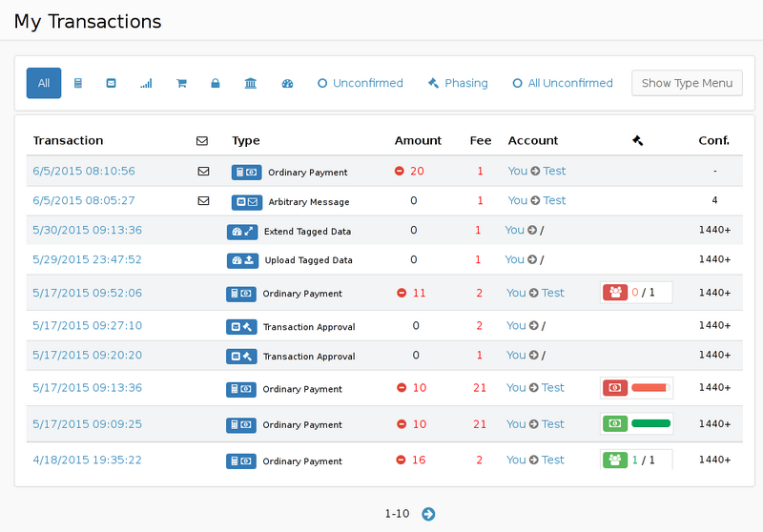The width and height of the screenshot is (763, 532).
Task: Filter by marketplace shopping cart icon
Action: [x=181, y=83]
